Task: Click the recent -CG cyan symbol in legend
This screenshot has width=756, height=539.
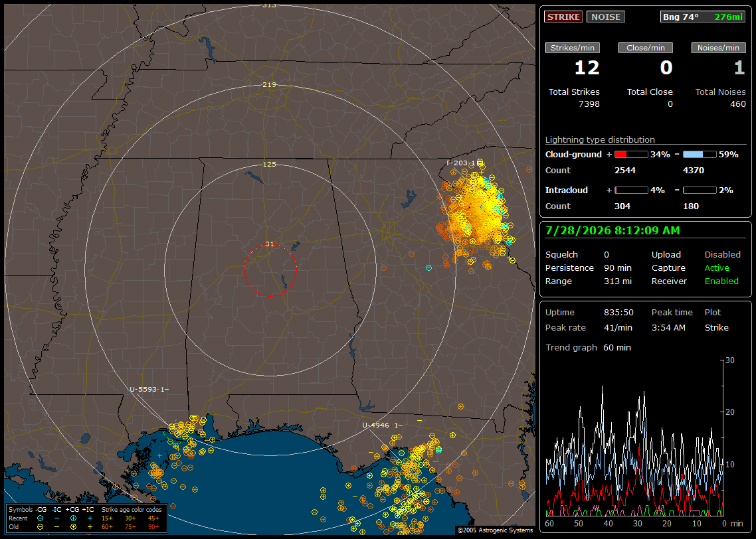Action: coord(40,518)
